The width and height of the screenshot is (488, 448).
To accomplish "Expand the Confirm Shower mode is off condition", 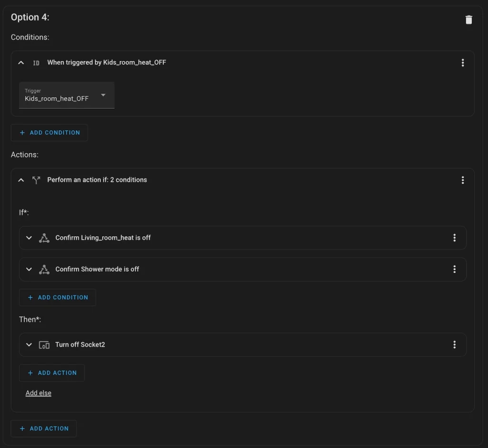I will tap(29, 269).
